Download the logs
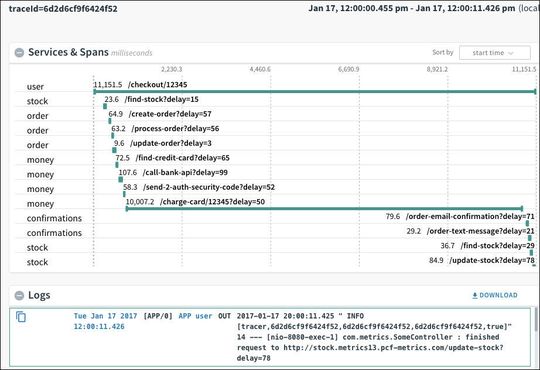 coord(495,295)
